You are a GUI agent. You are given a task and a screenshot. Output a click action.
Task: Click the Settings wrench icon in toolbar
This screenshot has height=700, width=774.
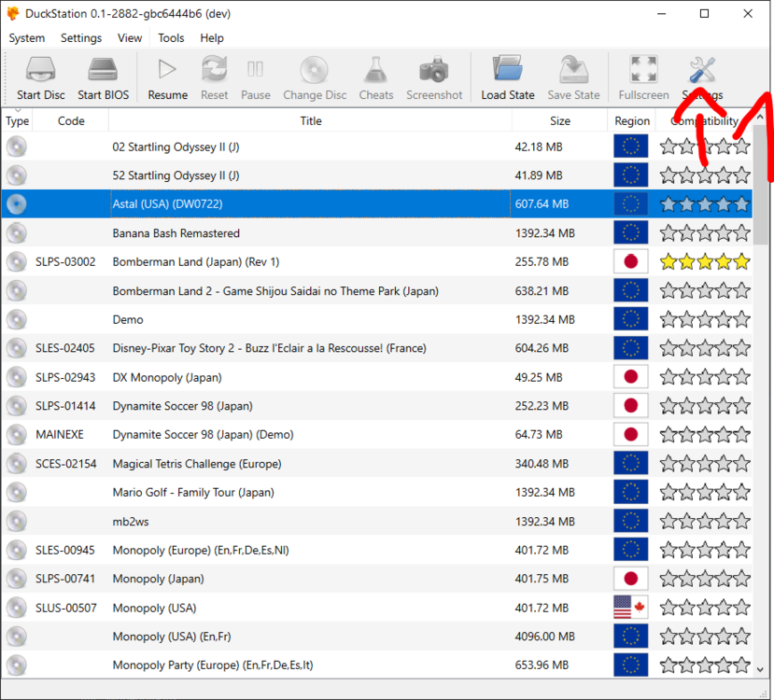pos(702,71)
